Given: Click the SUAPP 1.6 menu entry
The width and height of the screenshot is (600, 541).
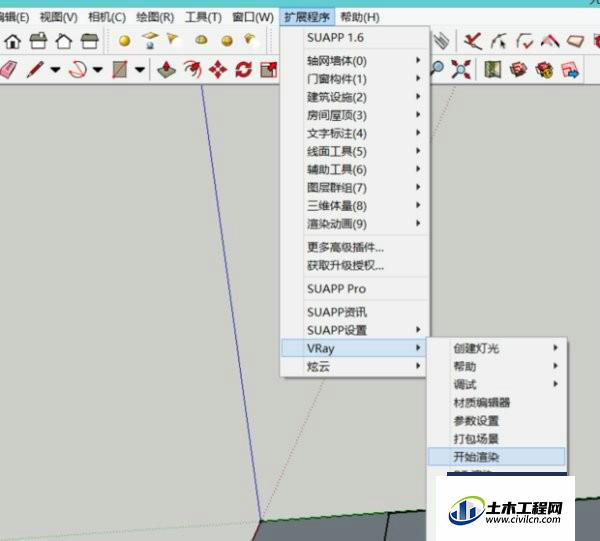Looking at the screenshot, I should [354, 37].
